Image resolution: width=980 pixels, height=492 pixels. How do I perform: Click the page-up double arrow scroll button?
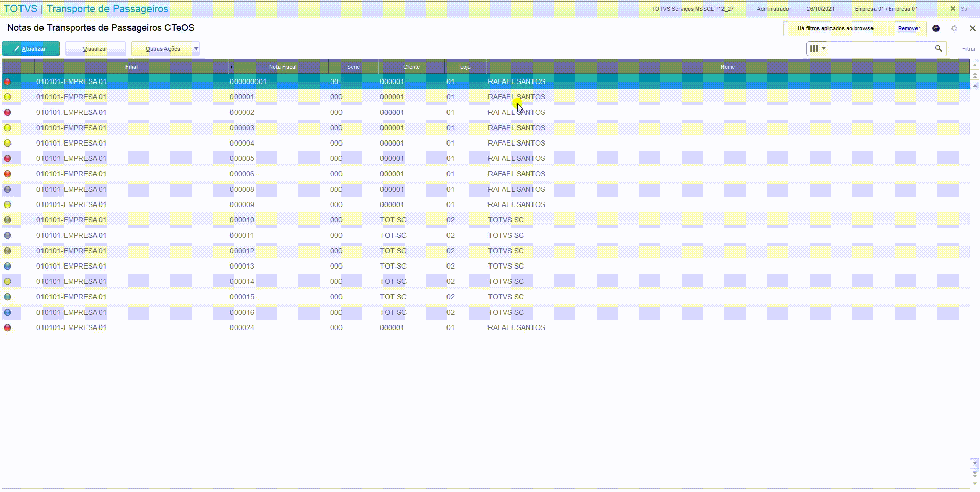[x=975, y=75]
